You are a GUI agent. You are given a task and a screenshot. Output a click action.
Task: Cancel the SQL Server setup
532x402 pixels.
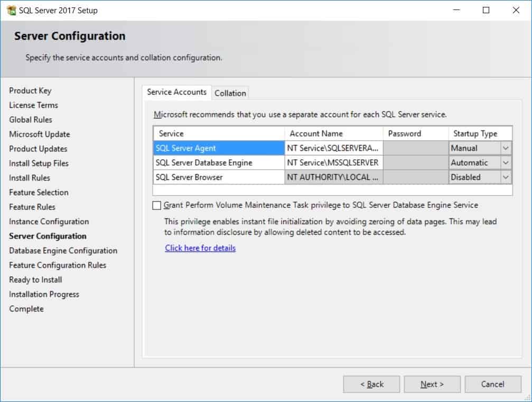coord(493,385)
